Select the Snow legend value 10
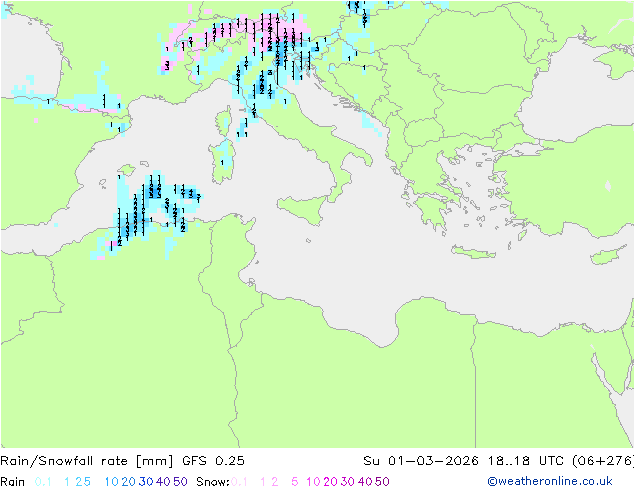 point(313,482)
